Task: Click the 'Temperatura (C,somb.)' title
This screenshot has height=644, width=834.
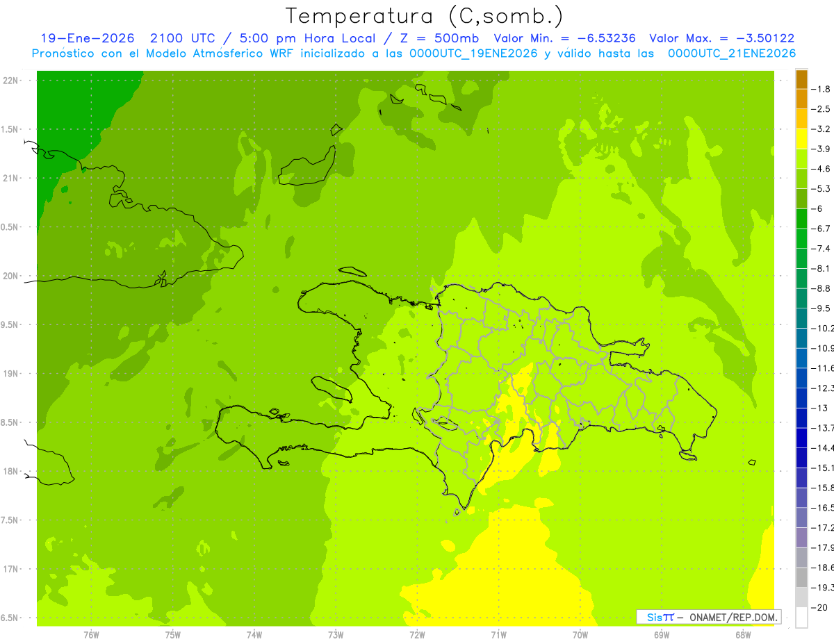Action: [425, 16]
